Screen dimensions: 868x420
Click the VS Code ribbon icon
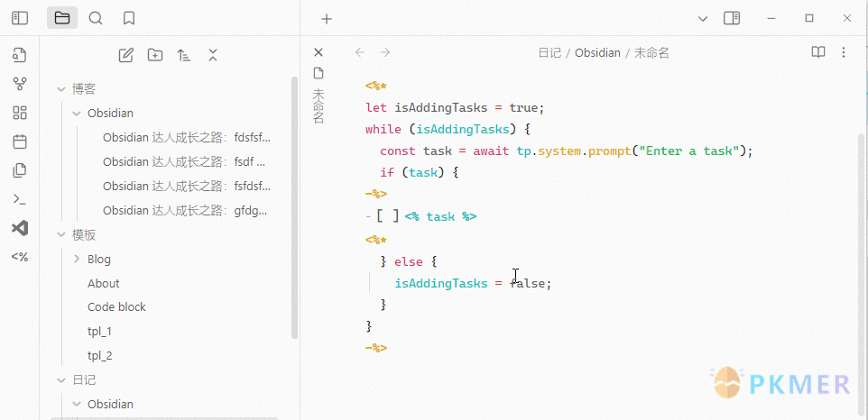point(20,228)
